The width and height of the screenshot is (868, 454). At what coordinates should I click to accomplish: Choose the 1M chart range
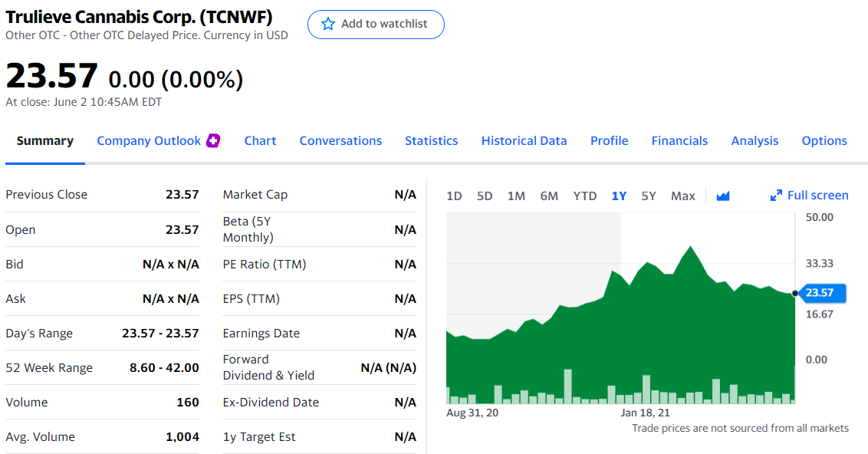[516, 196]
